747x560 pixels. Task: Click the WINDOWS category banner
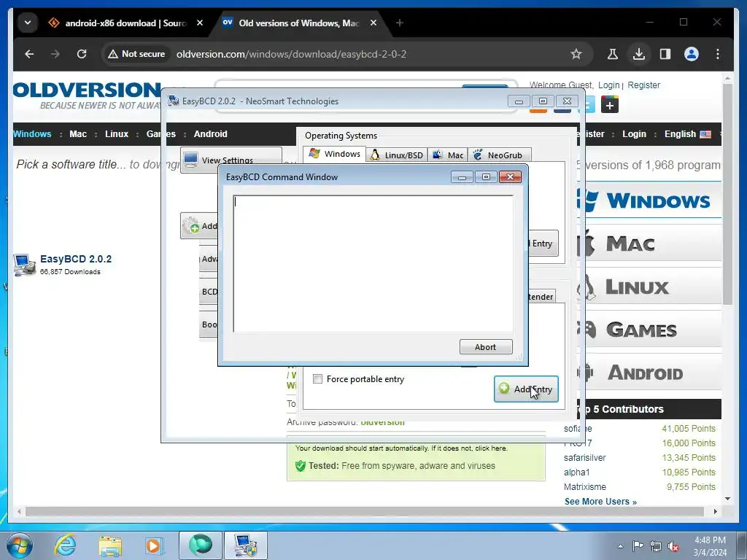click(x=649, y=200)
